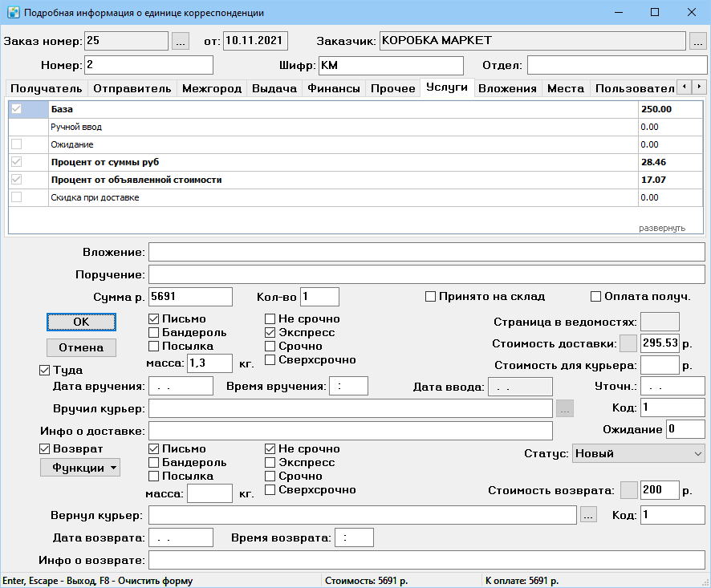This screenshot has height=588, width=711.
Task: Click the gray square beside Стоимость возврата
Action: tap(628, 490)
